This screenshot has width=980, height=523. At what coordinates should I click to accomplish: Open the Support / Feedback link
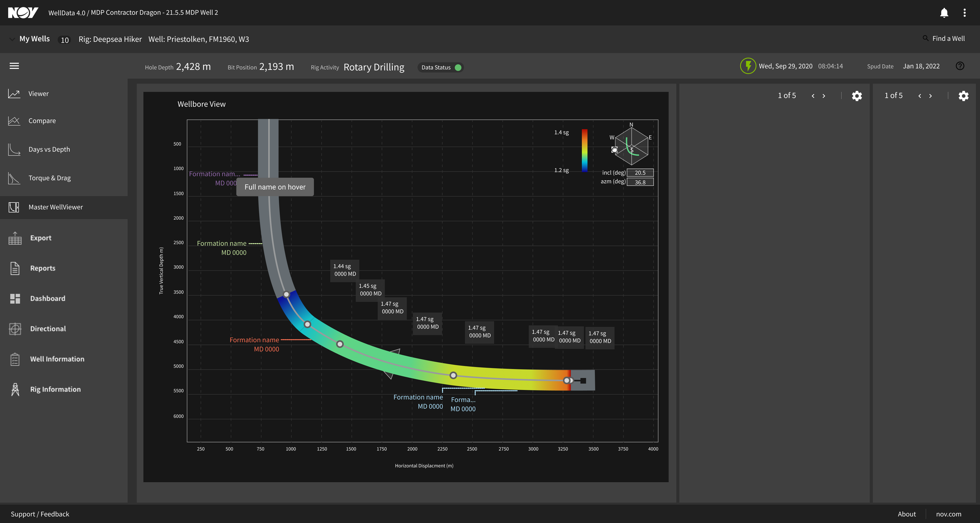(x=40, y=514)
